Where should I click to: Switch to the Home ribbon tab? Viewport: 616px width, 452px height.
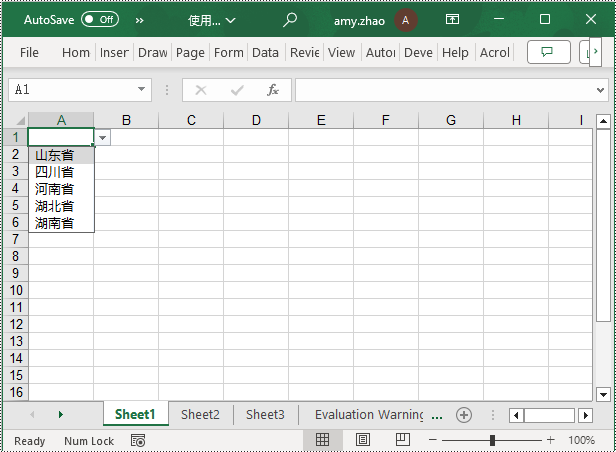click(75, 53)
